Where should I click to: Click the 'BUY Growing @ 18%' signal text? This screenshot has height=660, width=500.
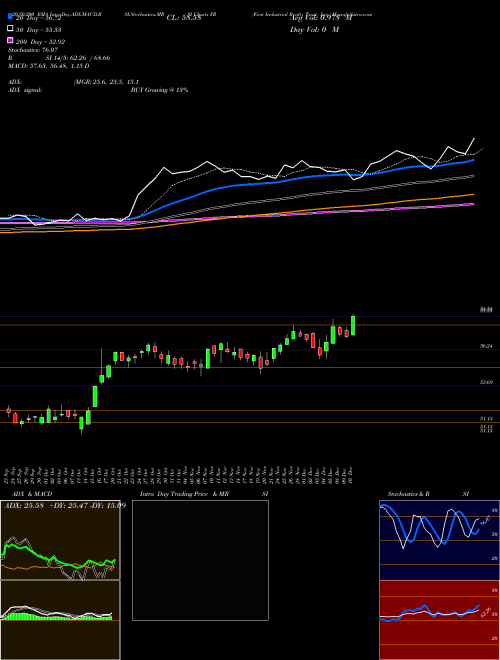[159, 90]
